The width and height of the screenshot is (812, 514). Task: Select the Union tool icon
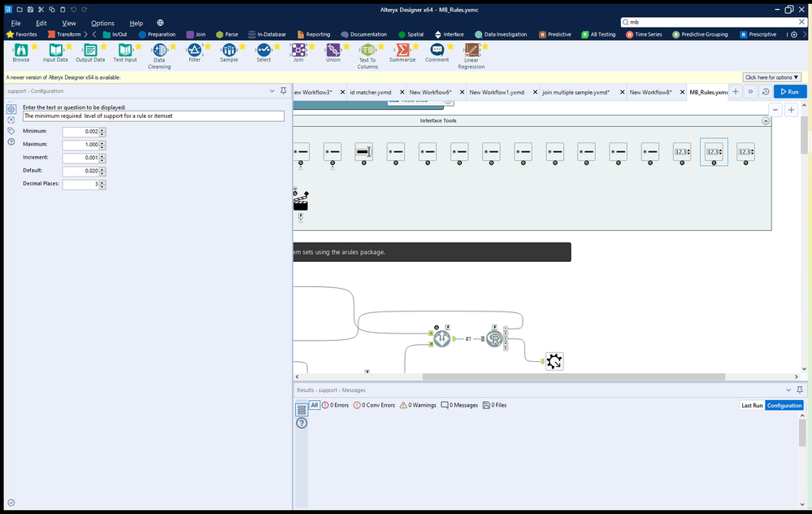[333, 50]
